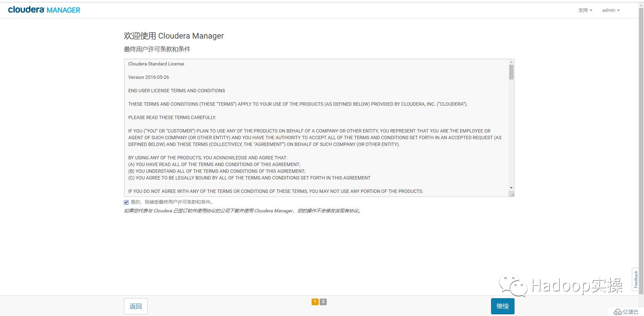Open the vertical Feedback tab

click(x=635, y=279)
